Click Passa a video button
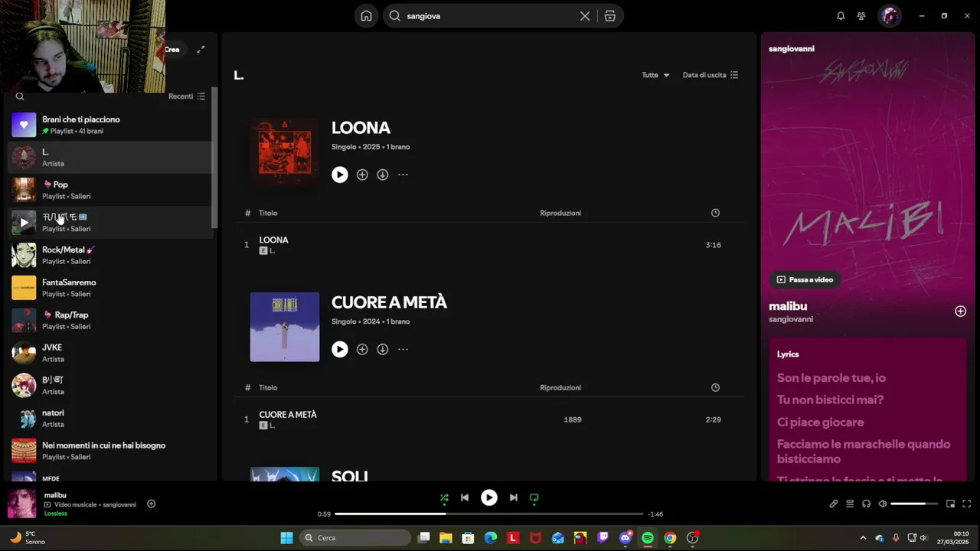This screenshot has height=551, width=980. (x=805, y=279)
